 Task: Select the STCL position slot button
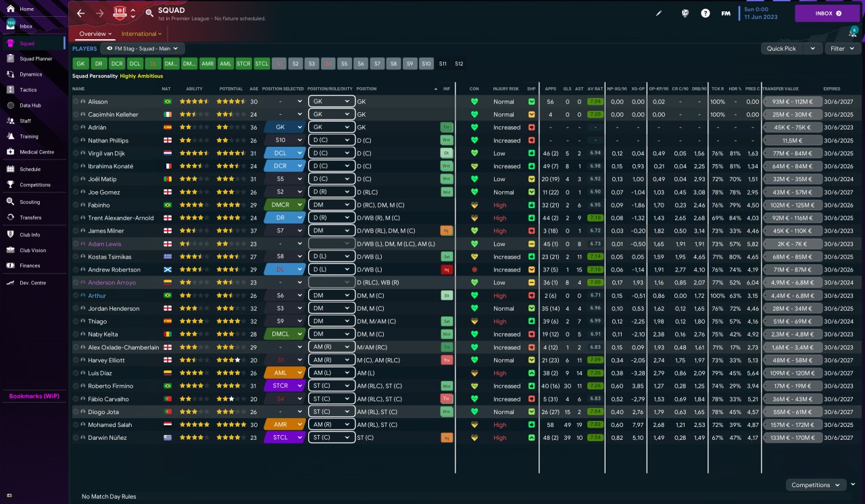coord(262,64)
